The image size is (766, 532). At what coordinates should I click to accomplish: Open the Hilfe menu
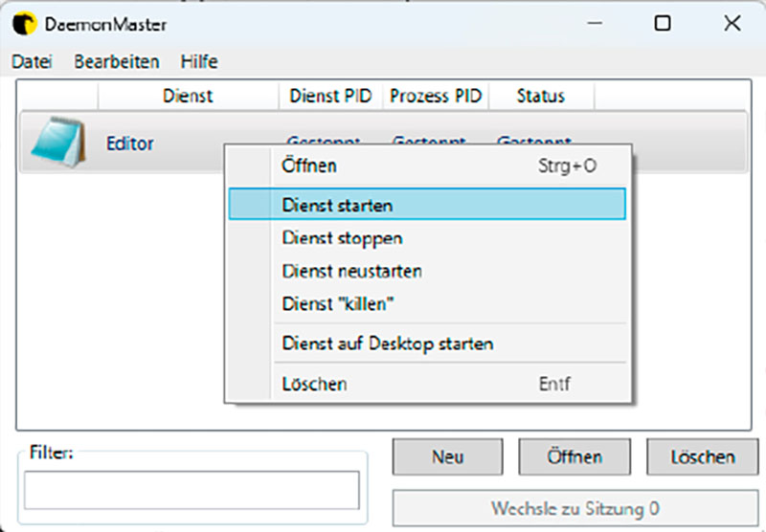click(199, 61)
